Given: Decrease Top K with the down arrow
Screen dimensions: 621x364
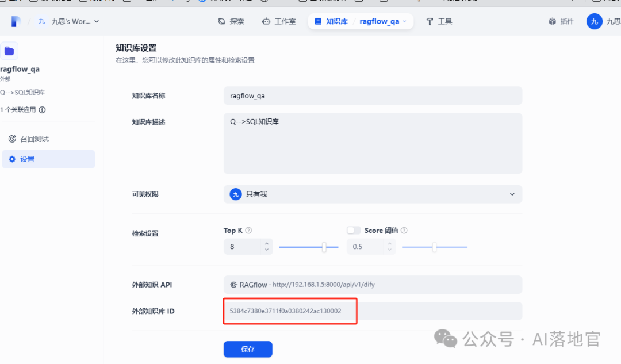Looking at the screenshot, I should coord(267,250).
